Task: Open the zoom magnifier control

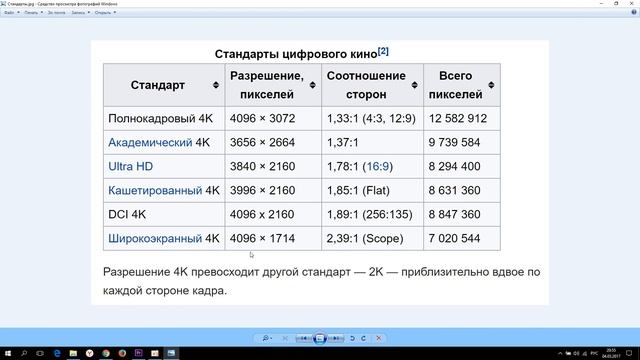Action: click(267, 338)
